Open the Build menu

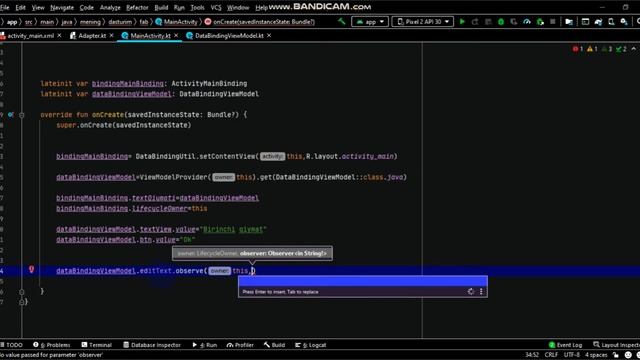point(161,7)
